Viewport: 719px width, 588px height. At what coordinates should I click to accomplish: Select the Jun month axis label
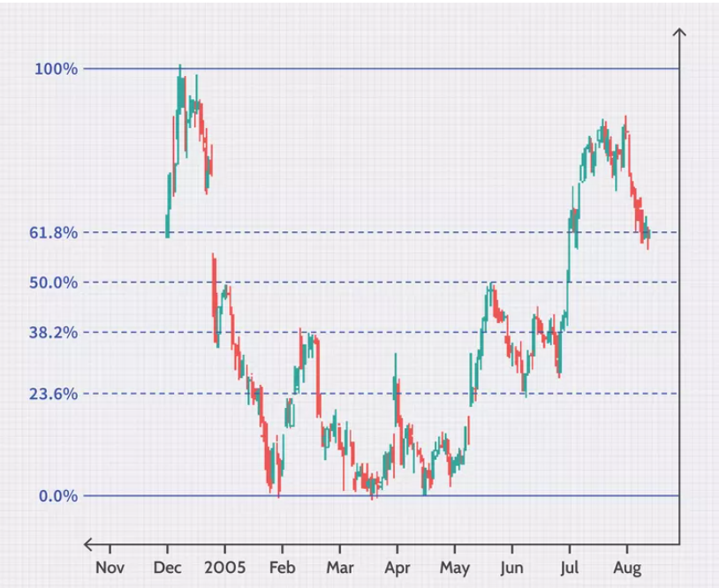(x=511, y=569)
